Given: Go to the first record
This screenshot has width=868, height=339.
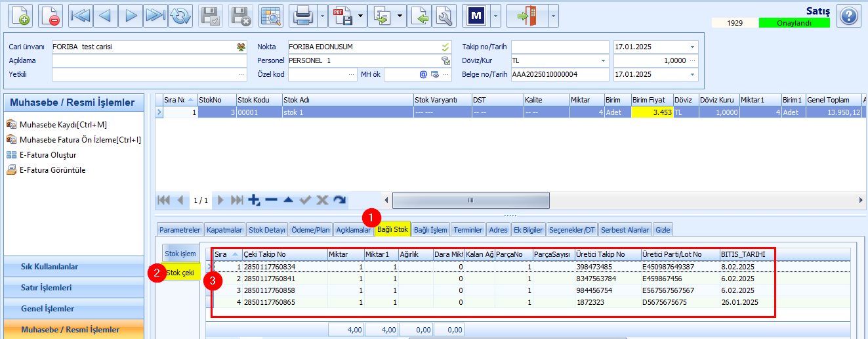Looking at the screenshot, I should tap(80, 14).
